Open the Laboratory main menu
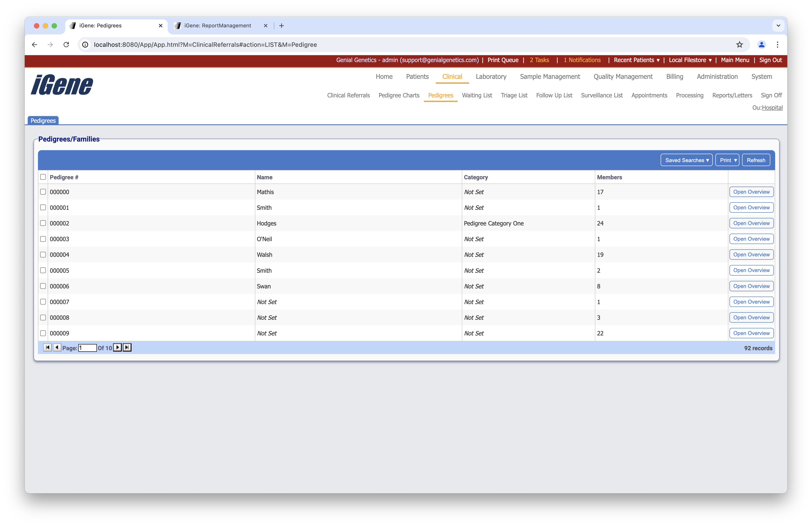 (491, 77)
